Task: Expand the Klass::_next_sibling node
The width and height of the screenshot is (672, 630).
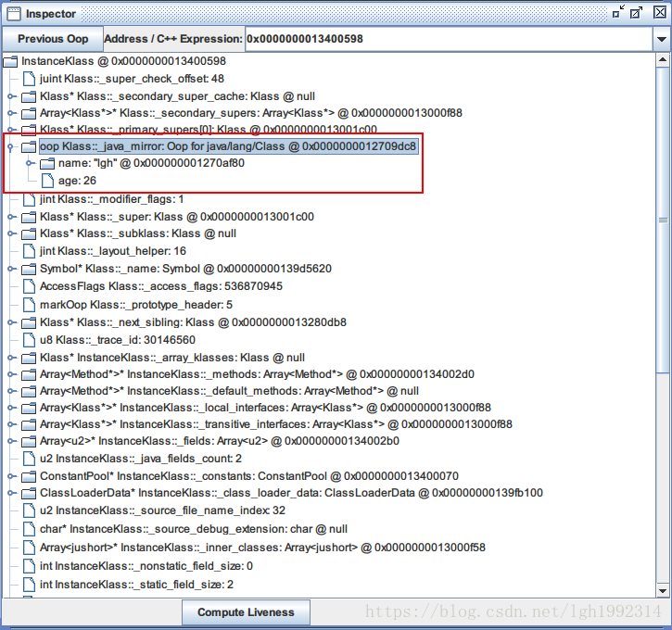Action: click(11, 322)
